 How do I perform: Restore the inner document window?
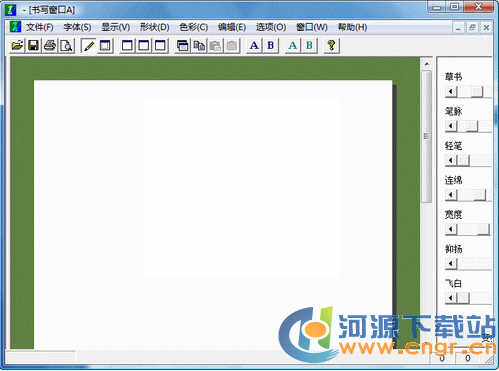(x=472, y=28)
